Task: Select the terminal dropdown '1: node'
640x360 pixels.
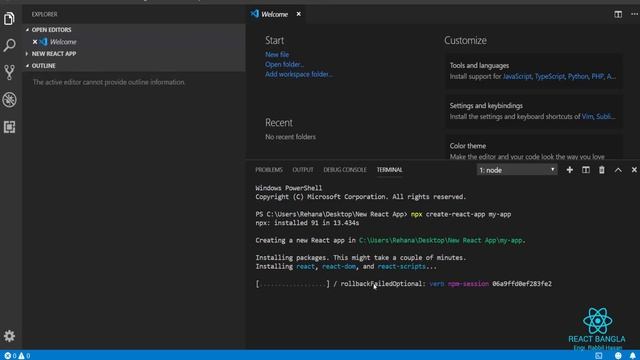Action: (x=517, y=170)
